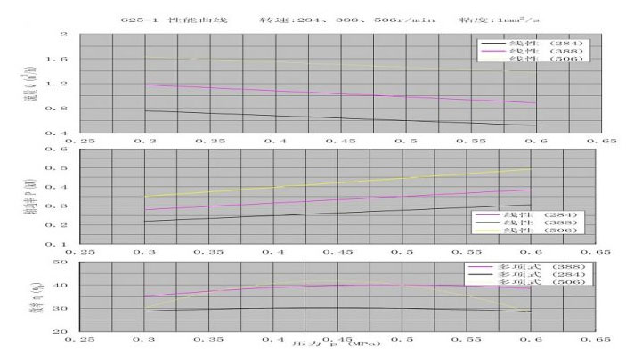Select the magenta line in the middle chart
626x364 pixels.
pos(338,200)
